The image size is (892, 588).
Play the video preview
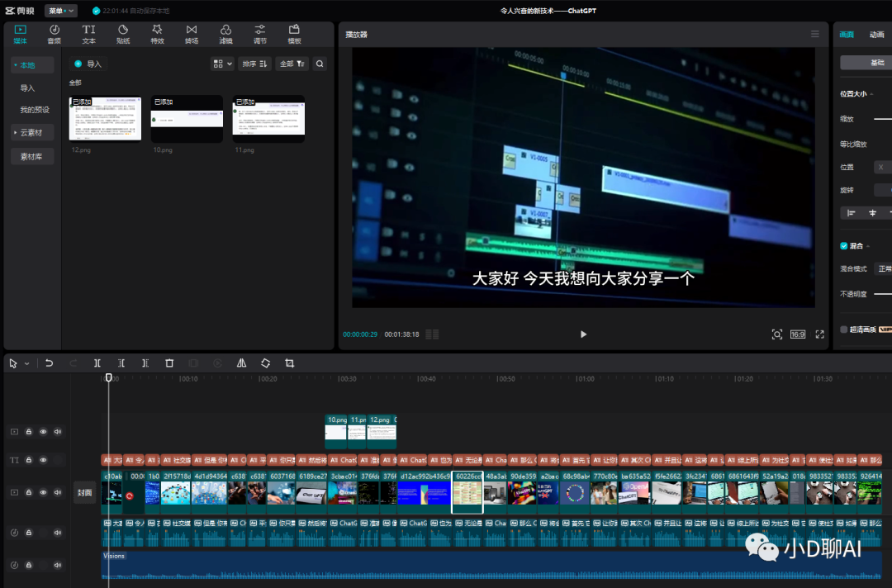click(583, 334)
